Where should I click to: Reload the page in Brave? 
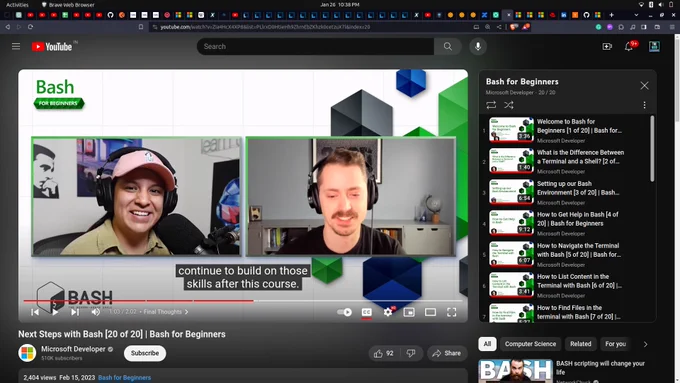[30, 27]
